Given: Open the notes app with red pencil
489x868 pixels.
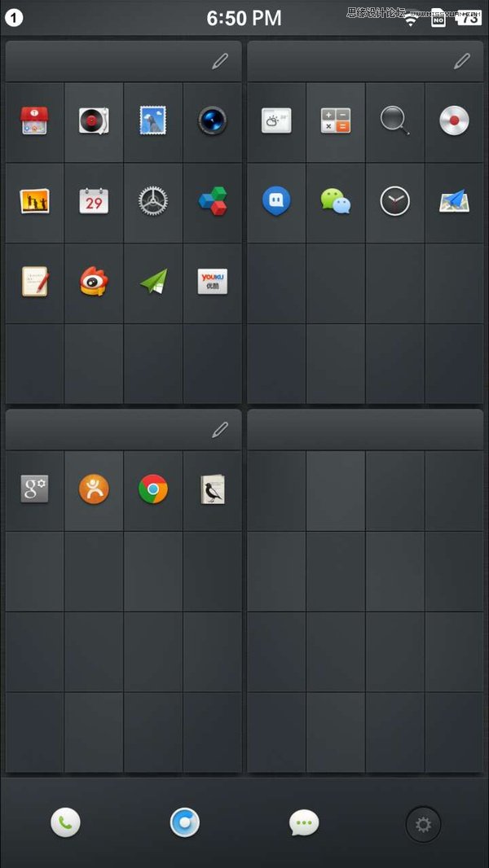Looking at the screenshot, I should (x=35, y=281).
